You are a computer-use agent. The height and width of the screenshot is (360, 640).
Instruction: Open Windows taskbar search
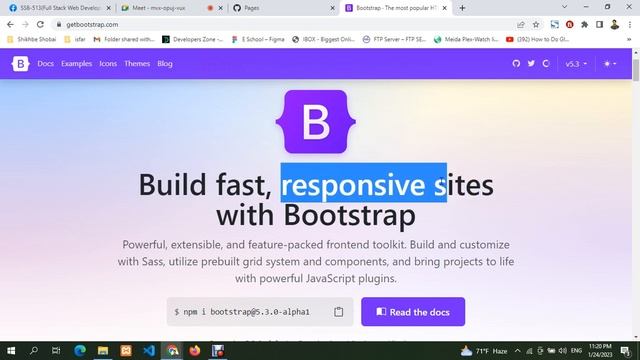pyautogui.click(x=34, y=351)
